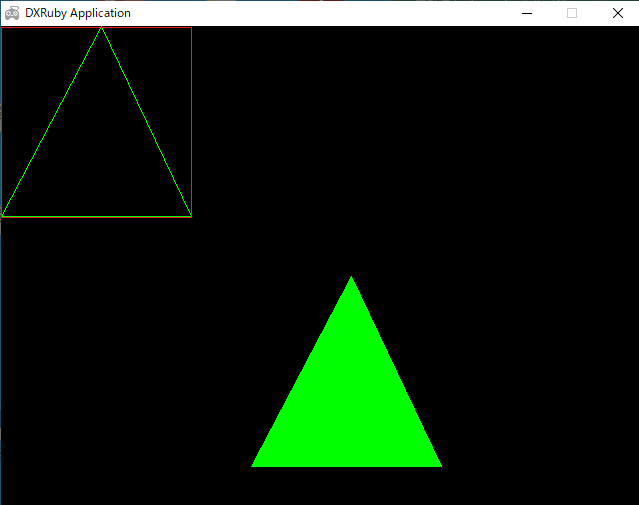The height and width of the screenshot is (505, 639).
Task: Click the "DXRuby Application" title text
Action: tap(78, 13)
